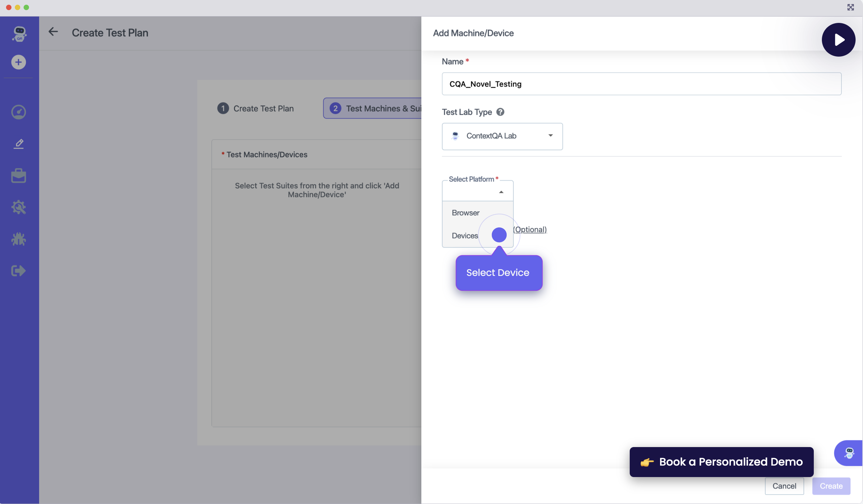Click the Name input field with CQA_Novel_Testing
The image size is (863, 504).
coord(641,84)
